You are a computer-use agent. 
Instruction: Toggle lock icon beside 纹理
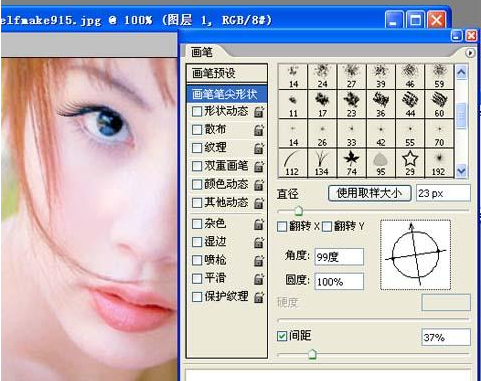pos(259,148)
